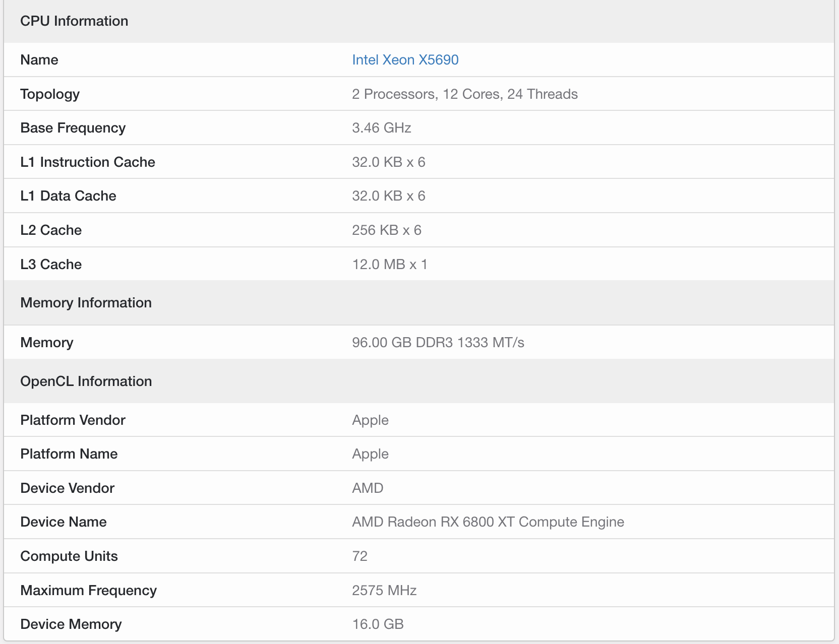Select the 2575 MHz maximum frequency value

pos(384,591)
